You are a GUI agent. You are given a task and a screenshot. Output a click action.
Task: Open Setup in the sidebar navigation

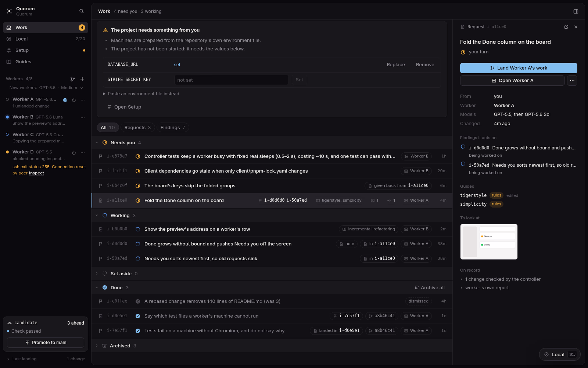(46, 50)
